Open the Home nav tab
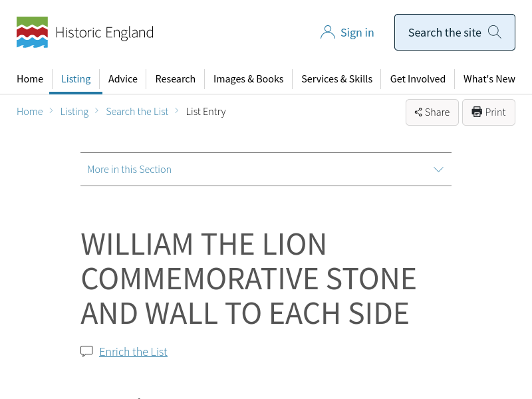Viewport: 532px width, 399px height. pos(30,79)
